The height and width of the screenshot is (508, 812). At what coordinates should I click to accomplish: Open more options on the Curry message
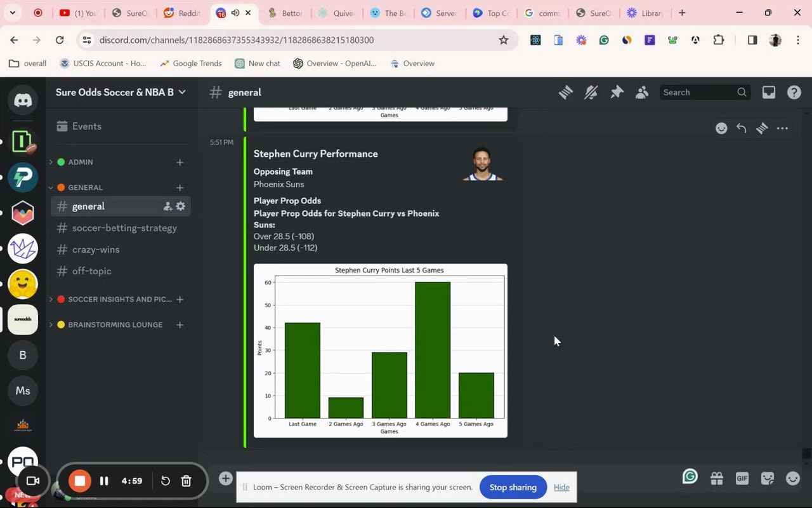tap(781, 128)
